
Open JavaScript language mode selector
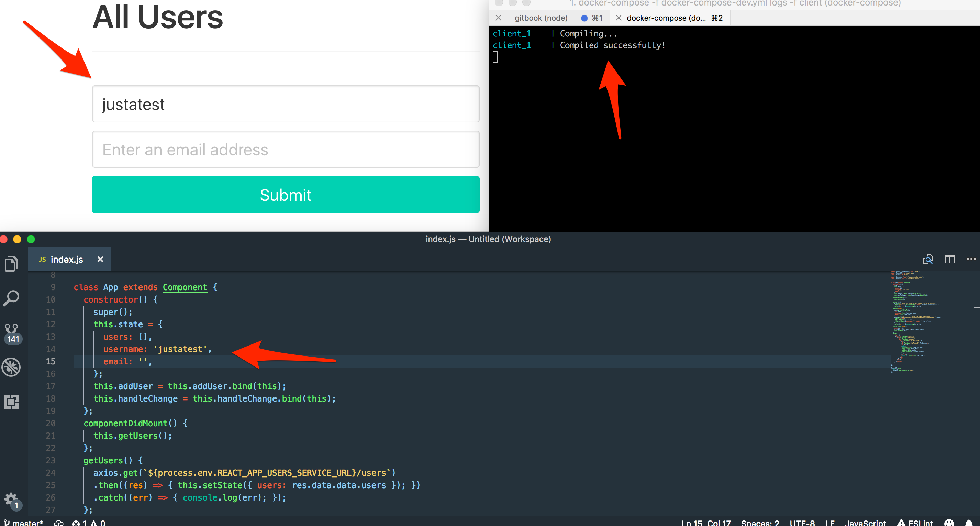[x=865, y=522]
